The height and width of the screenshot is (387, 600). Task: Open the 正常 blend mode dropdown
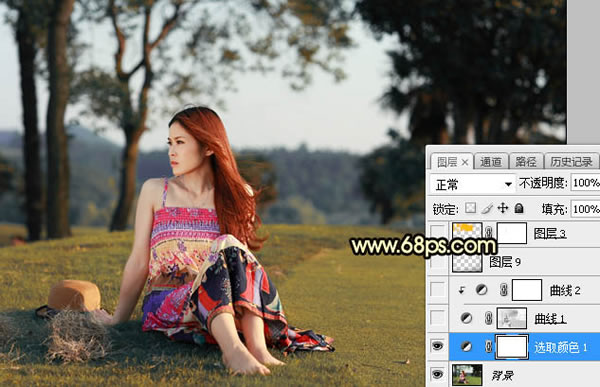[x=472, y=184]
